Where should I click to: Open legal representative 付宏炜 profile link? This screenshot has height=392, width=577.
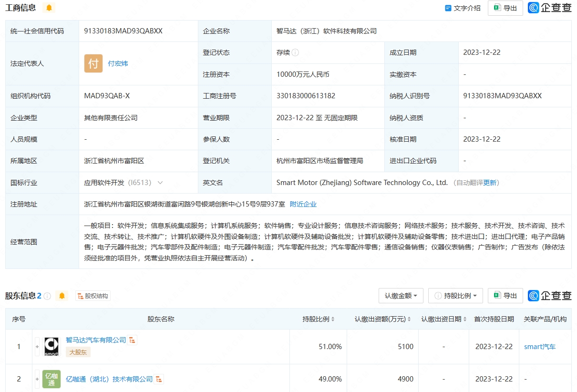118,63
